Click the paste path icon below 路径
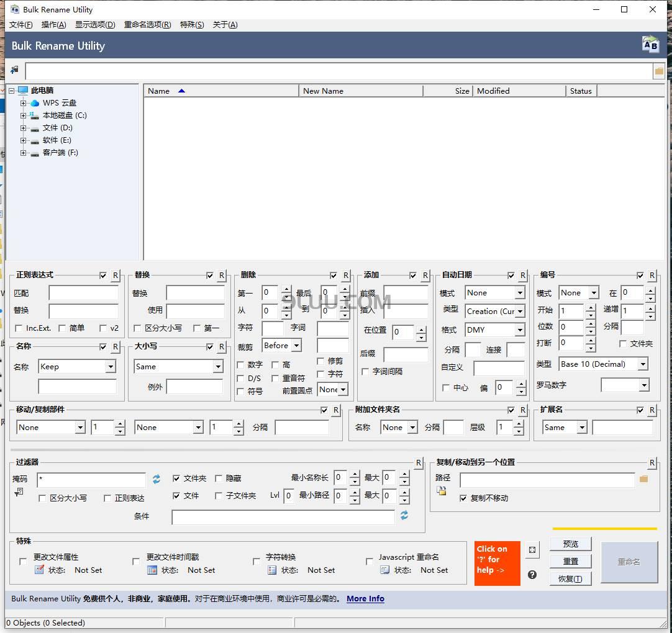 click(442, 490)
